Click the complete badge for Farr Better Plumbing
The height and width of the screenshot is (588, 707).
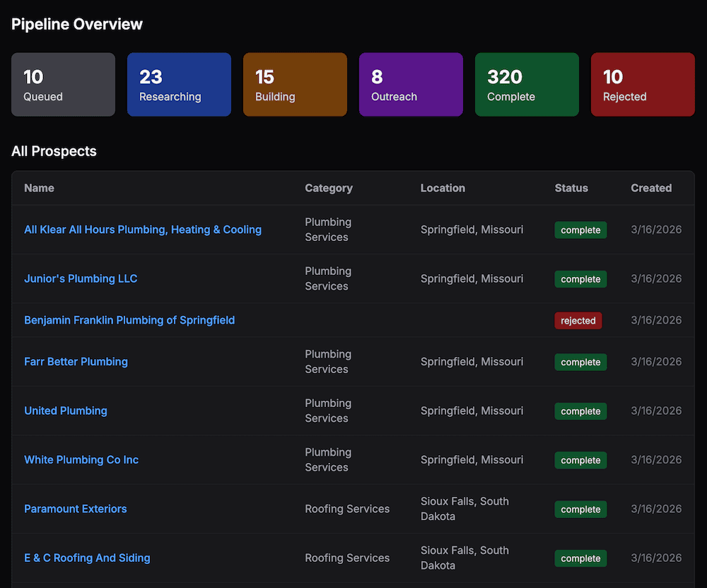click(x=580, y=362)
